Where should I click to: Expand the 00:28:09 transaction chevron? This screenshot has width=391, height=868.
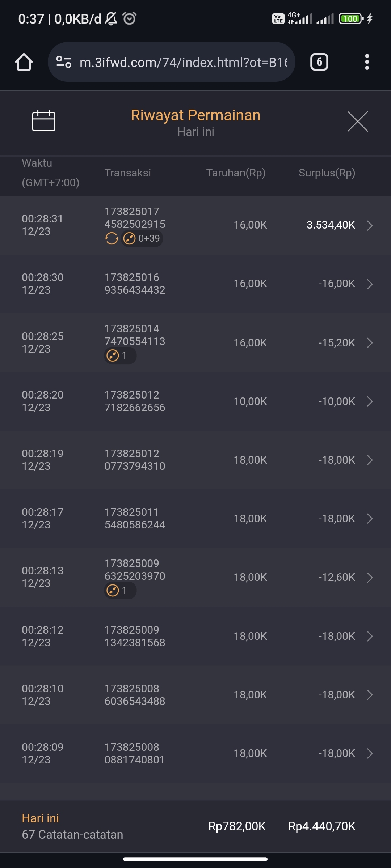click(370, 753)
